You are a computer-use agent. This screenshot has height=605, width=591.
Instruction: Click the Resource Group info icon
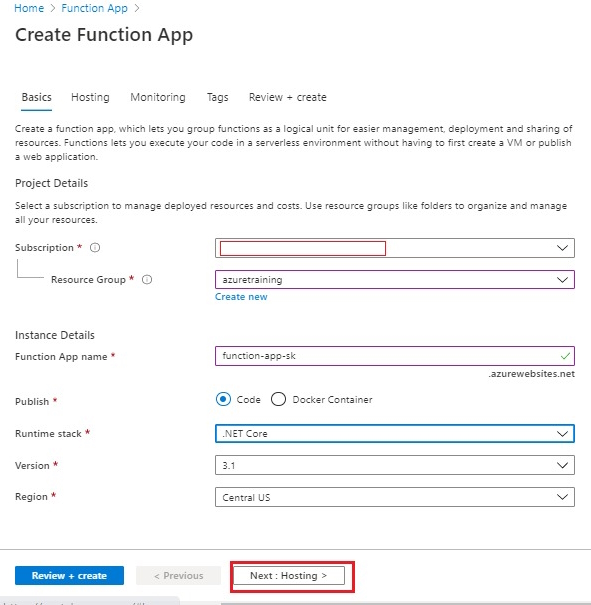(147, 279)
